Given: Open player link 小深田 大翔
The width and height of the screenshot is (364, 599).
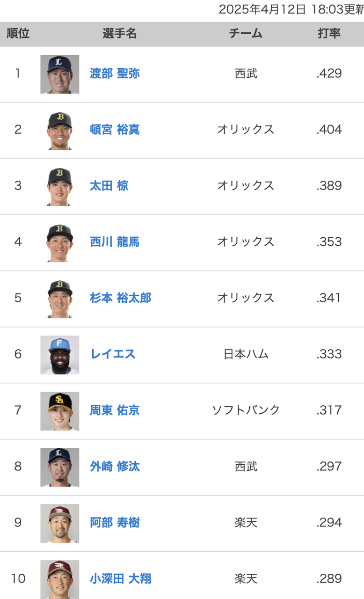Looking at the screenshot, I should pyautogui.click(x=120, y=579).
